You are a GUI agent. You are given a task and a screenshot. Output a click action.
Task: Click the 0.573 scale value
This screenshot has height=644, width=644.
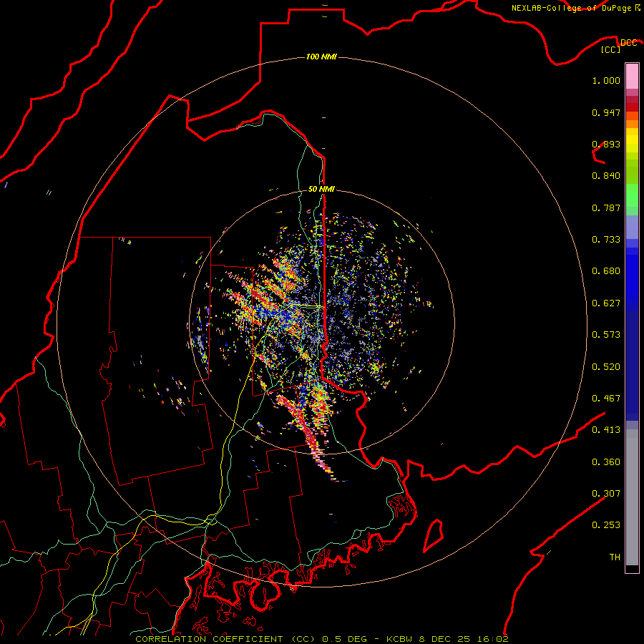pyautogui.click(x=606, y=335)
